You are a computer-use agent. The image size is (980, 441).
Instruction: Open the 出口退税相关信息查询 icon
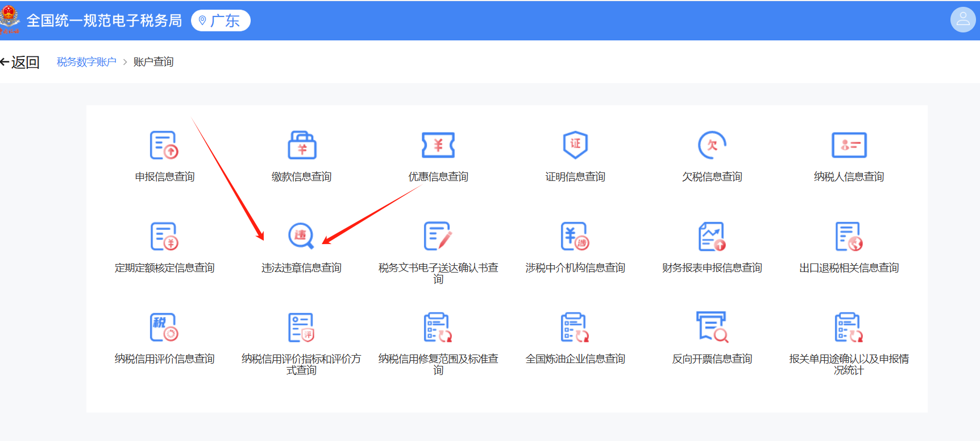[849, 236]
